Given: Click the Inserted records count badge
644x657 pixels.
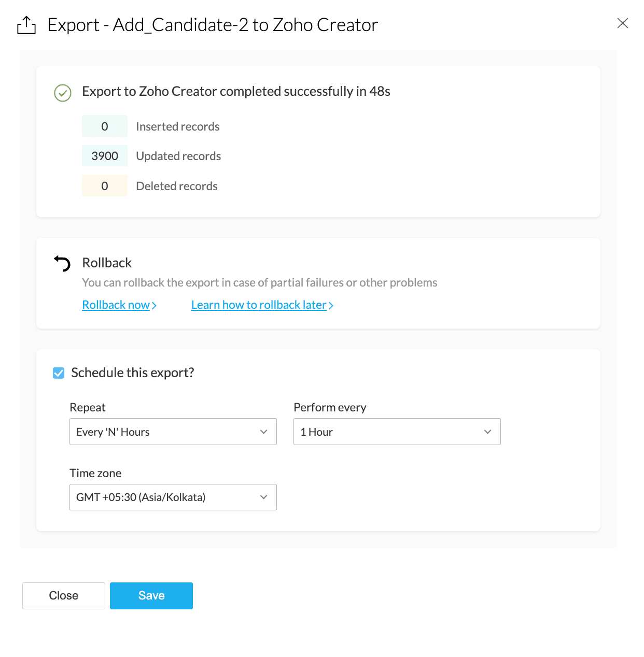Looking at the screenshot, I should [105, 126].
